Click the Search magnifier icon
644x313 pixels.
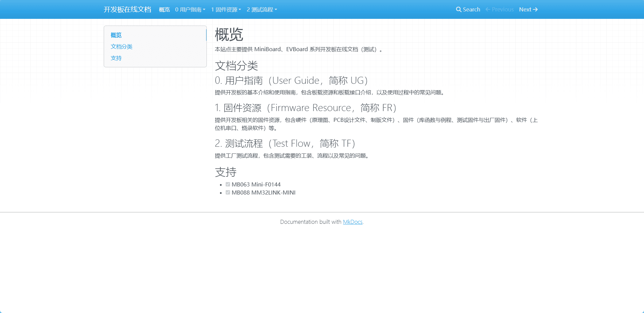coord(458,9)
